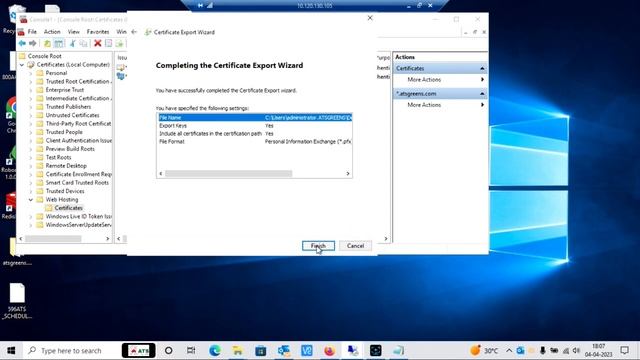The width and height of the screenshot is (640, 360).
Task: Expand the Untrusted Certificates node
Action: point(31,116)
